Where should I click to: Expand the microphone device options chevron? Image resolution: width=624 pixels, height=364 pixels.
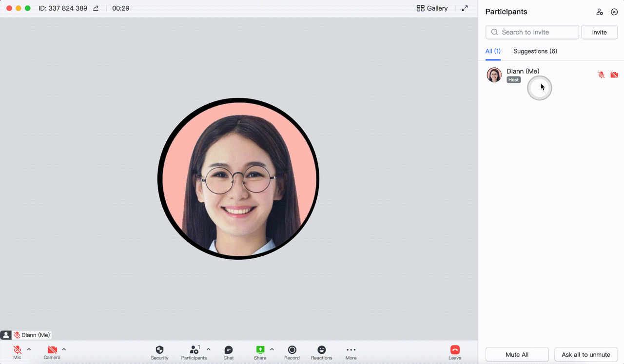point(28,349)
